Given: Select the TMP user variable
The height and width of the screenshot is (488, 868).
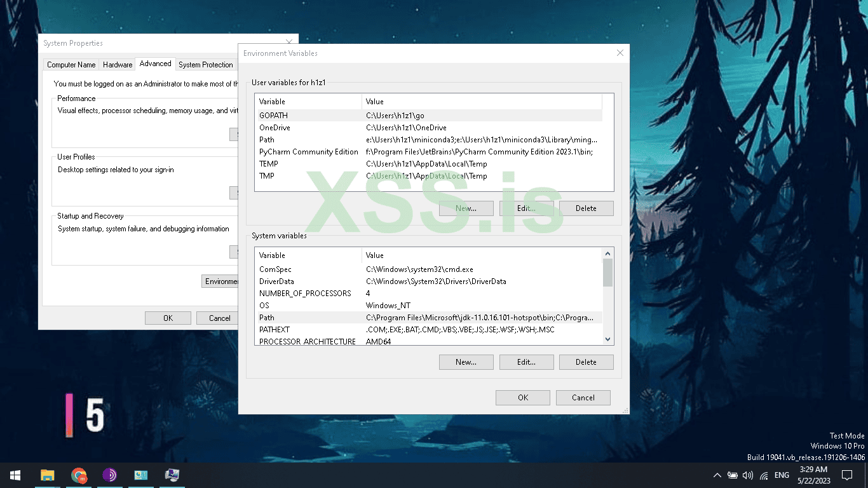Looking at the screenshot, I should click(x=428, y=176).
